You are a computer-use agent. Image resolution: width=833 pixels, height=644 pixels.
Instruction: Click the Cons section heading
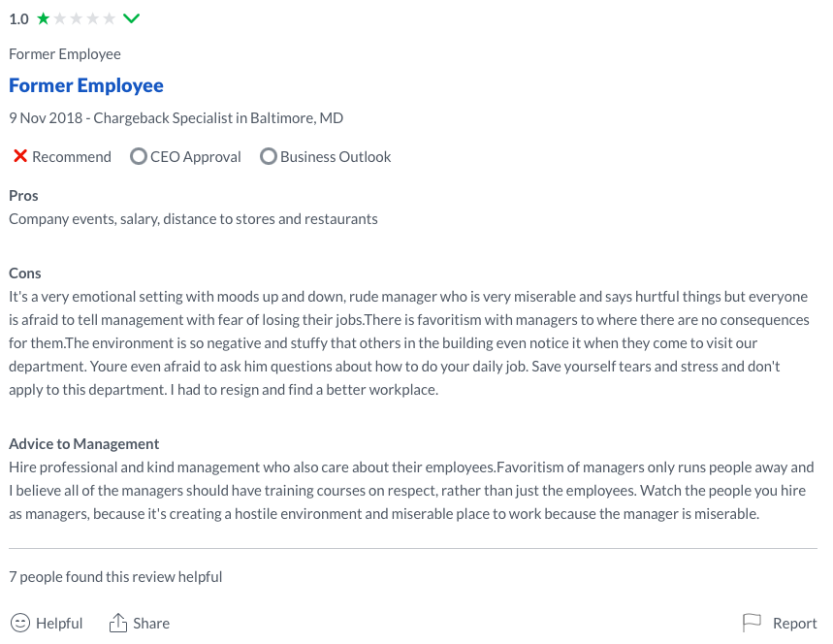pyautogui.click(x=25, y=274)
